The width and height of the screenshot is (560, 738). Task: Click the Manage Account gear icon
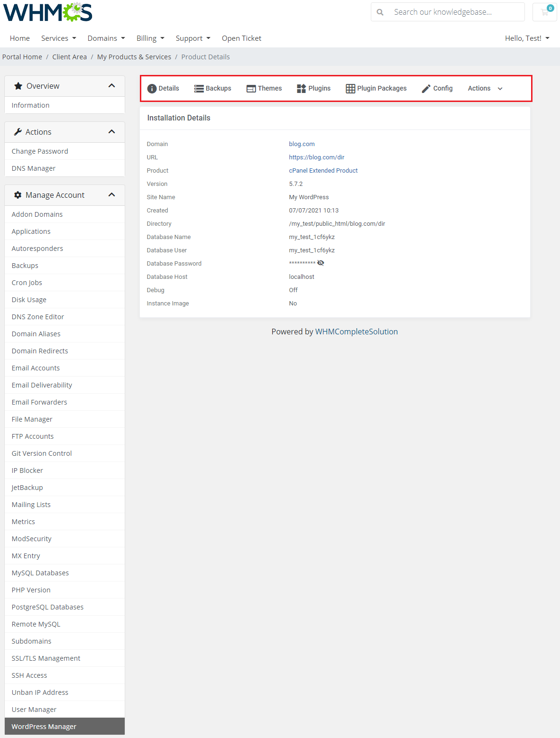pyautogui.click(x=18, y=195)
